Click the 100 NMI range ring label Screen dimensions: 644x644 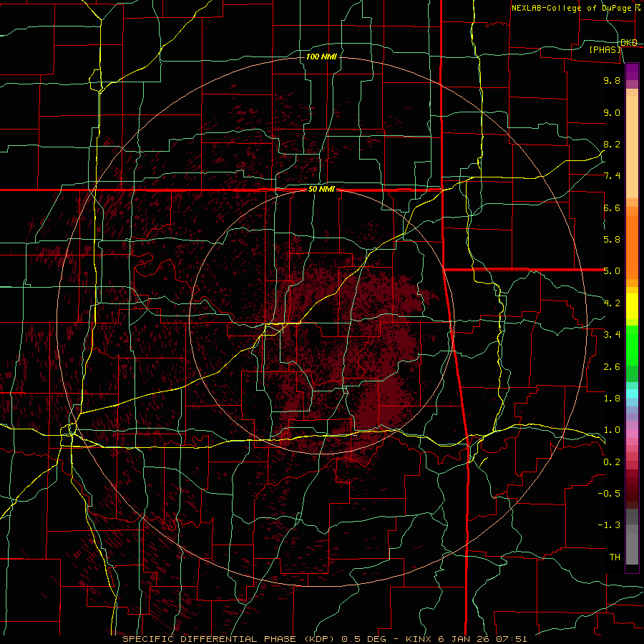click(321, 57)
